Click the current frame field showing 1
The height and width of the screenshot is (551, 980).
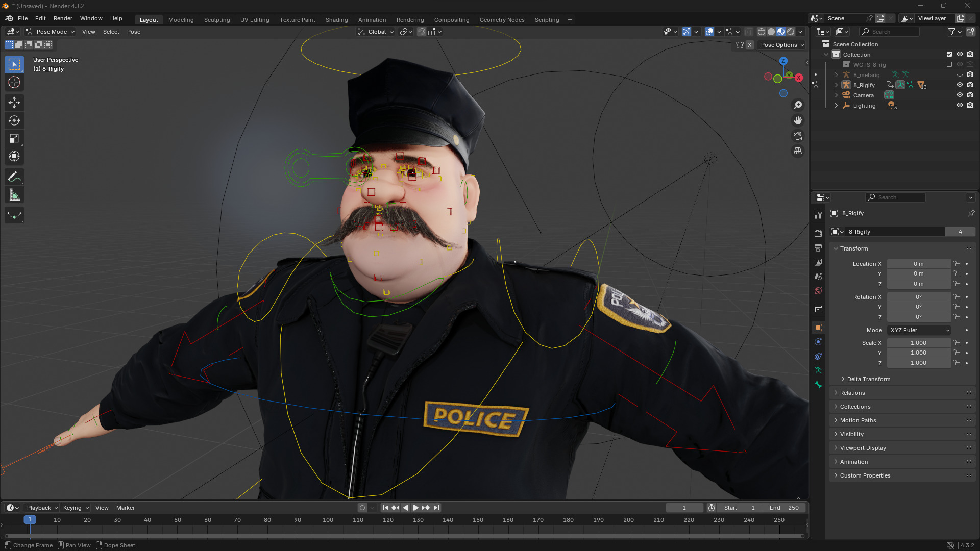[x=684, y=508]
